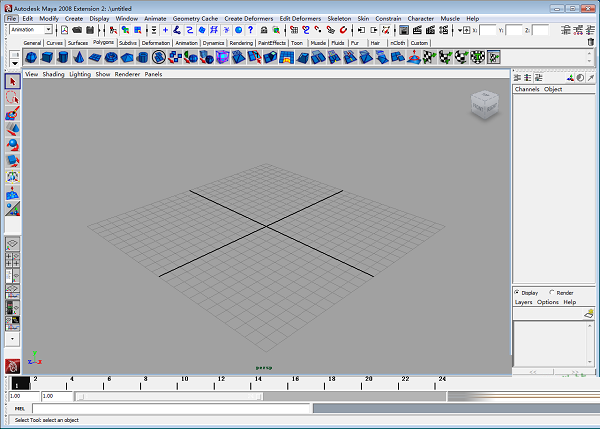Select the arrow Select Tool

(12, 81)
